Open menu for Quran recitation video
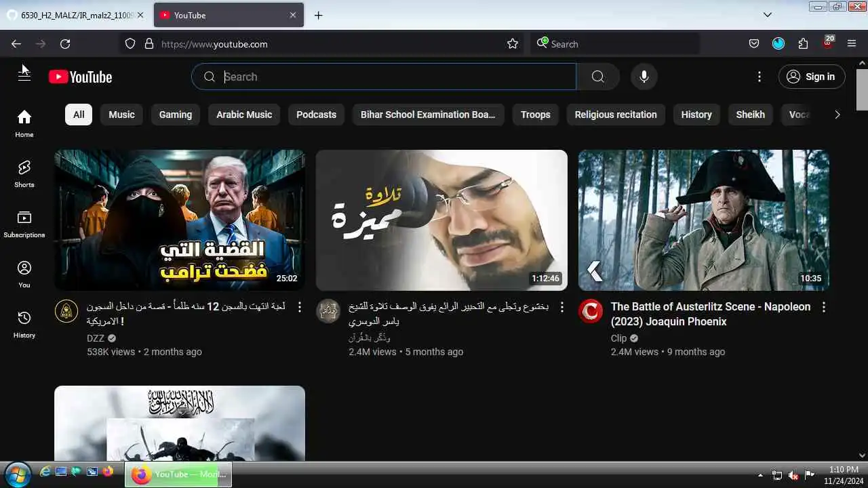868x488 pixels. [561, 307]
